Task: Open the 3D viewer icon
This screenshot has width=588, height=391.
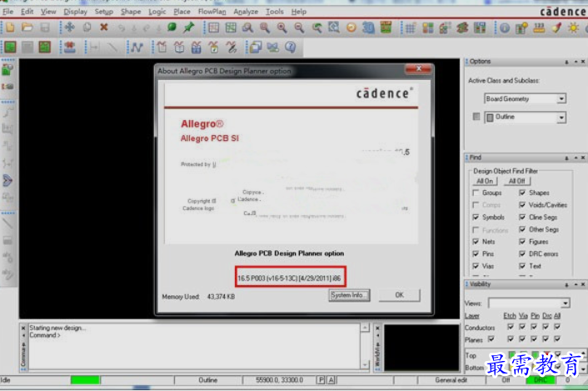Action: click(x=368, y=28)
